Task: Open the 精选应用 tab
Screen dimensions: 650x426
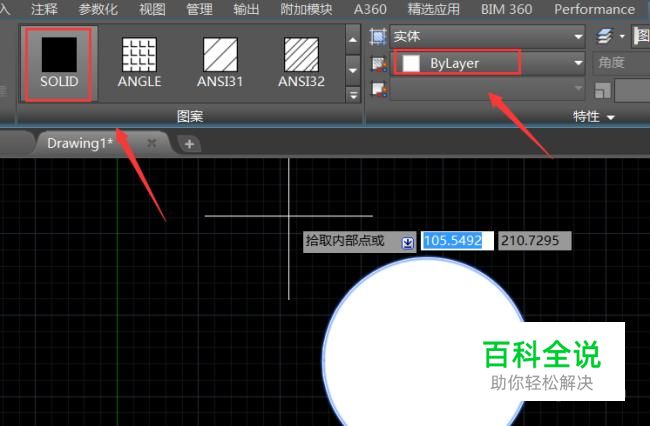Action: [434, 9]
